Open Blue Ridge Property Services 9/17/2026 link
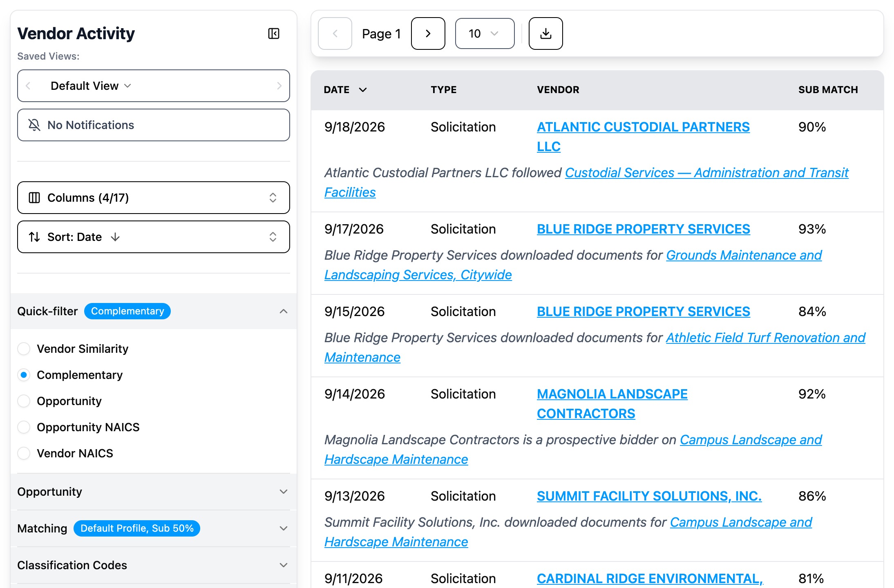The height and width of the screenshot is (588, 894). (x=644, y=229)
